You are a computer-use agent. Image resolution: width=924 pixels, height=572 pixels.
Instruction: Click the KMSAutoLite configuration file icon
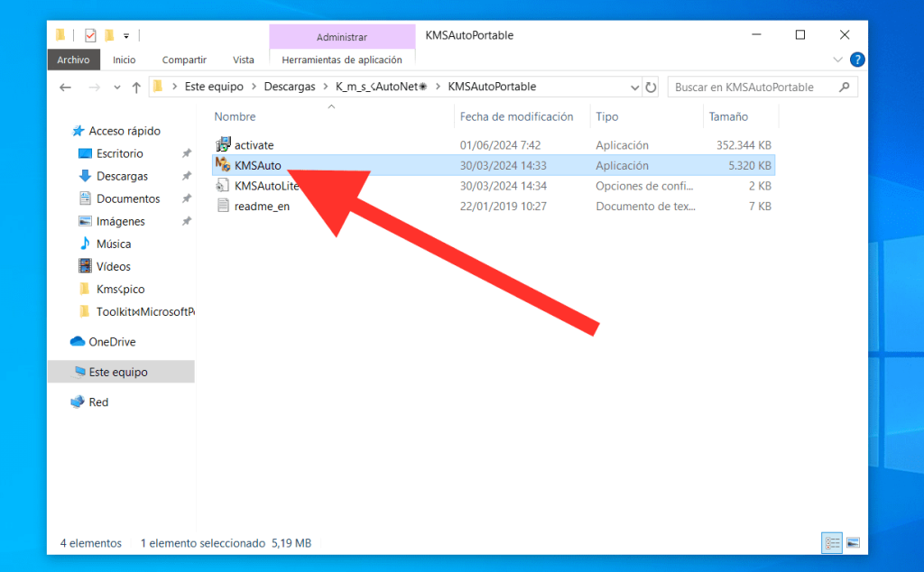point(224,186)
